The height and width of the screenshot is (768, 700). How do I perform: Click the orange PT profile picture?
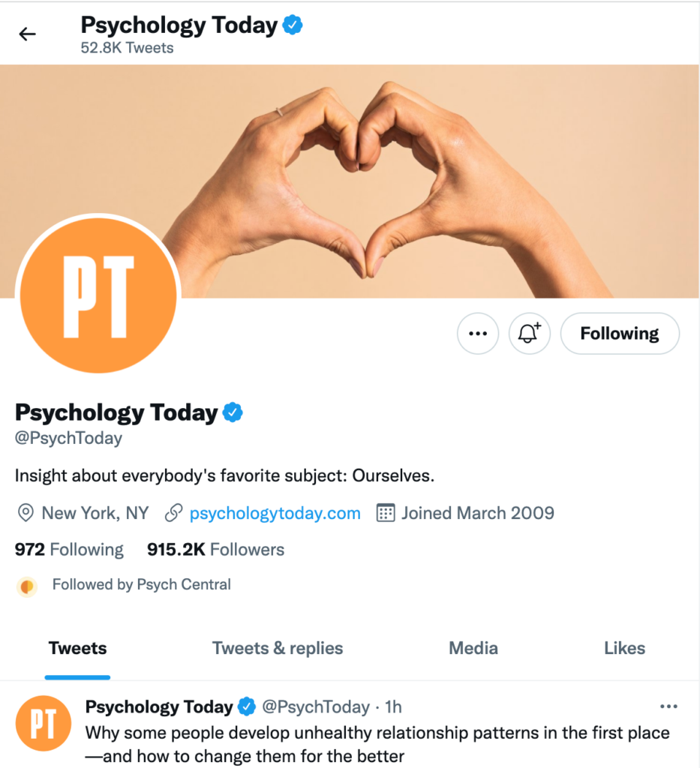tap(98, 295)
